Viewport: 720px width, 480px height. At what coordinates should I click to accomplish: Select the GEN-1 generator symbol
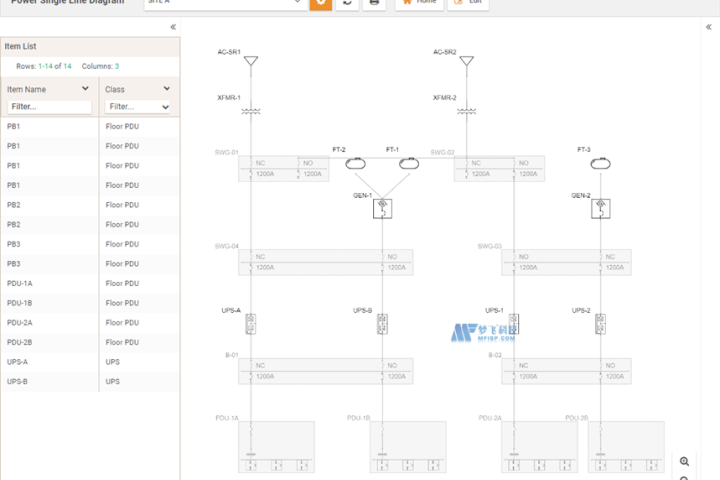click(x=382, y=208)
